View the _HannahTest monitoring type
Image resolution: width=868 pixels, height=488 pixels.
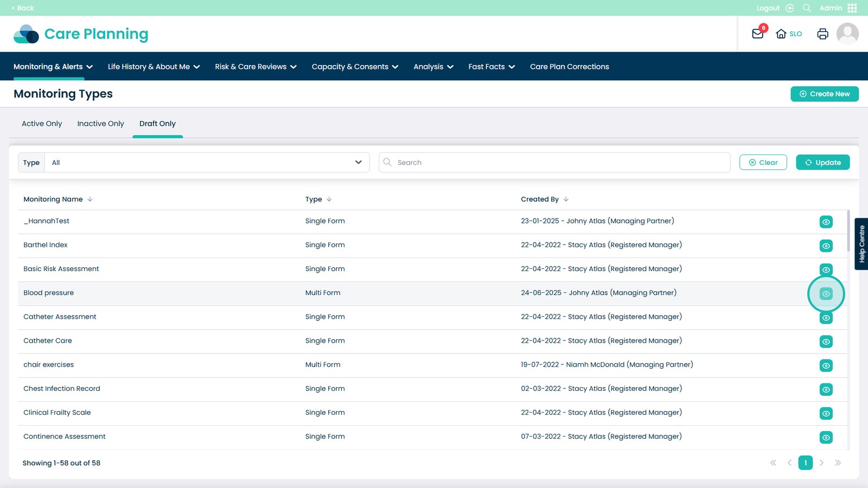click(x=826, y=222)
